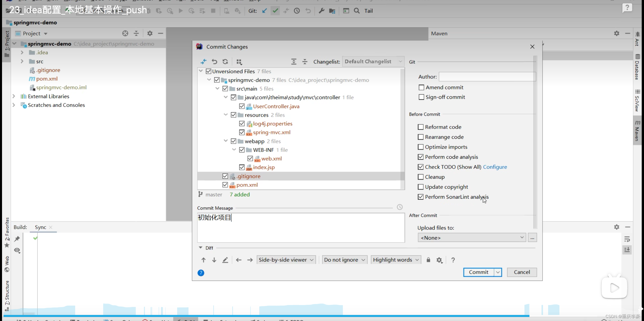Image resolution: width=644 pixels, height=321 pixels.
Task: Disable Perform SonarLint analysis checkbox
Action: point(421,197)
